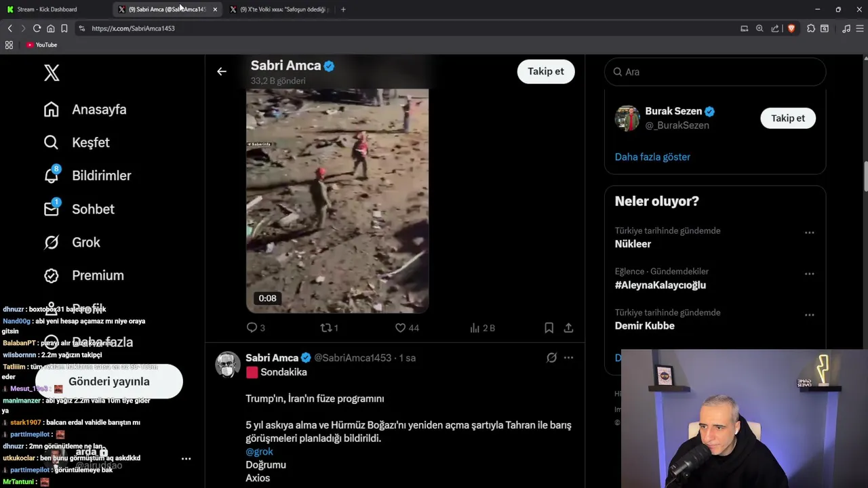The image size is (868, 488).
Task: View analytics of the 2 B views post
Action: pyautogui.click(x=482, y=327)
